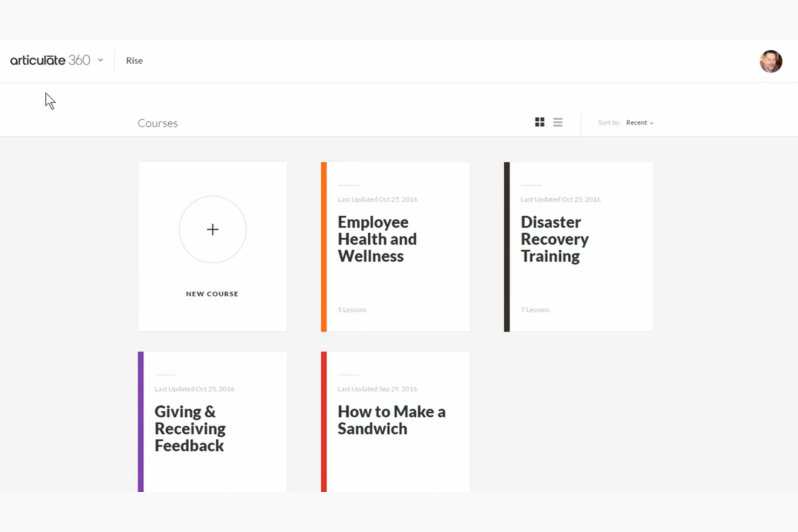The image size is (798, 532).
Task: Click the Courses heading
Action: 157,123
